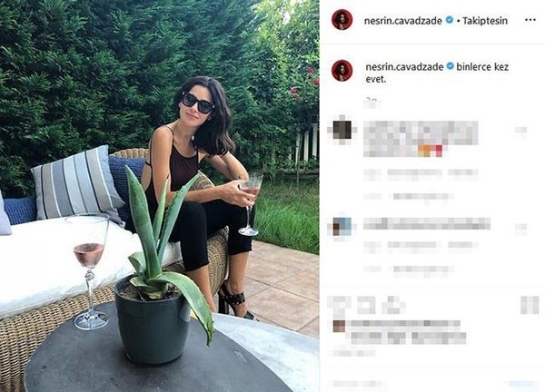
Task: Open the nesrin.cavadzade username in the caption
Action: pos(404,66)
